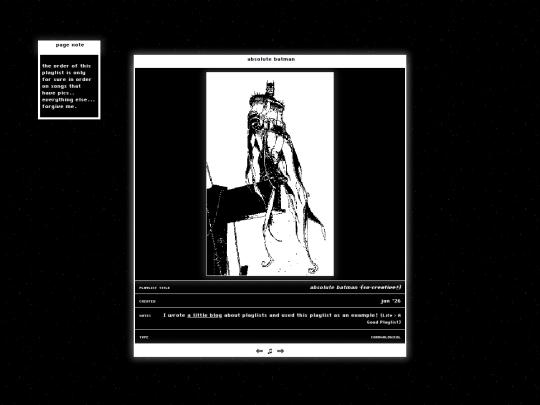The height and width of the screenshot is (405, 540).
Task: Click the 'page note' heading
Action: click(x=70, y=45)
